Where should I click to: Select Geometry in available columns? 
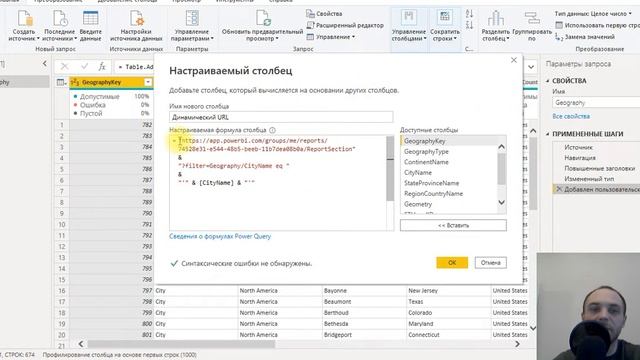418,204
